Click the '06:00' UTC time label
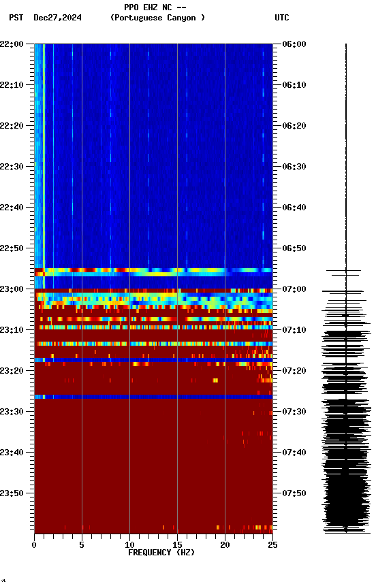Screen dimensions: 376x588 (x=294, y=44)
